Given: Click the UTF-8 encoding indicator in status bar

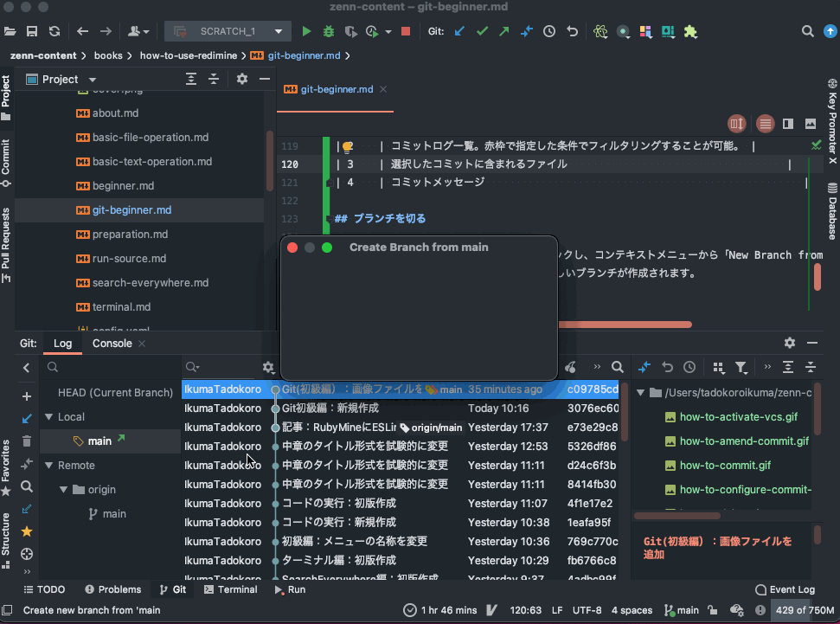Looking at the screenshot, I should [x=586, y=610].
